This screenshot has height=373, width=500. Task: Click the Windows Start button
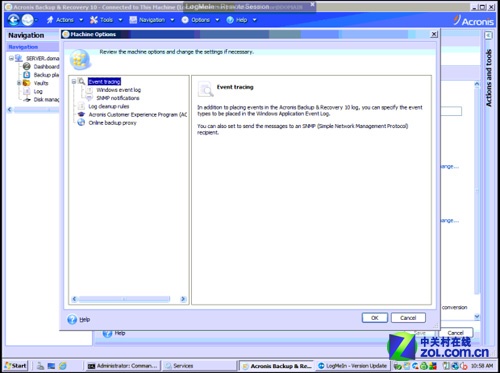(x=16, y=366)
